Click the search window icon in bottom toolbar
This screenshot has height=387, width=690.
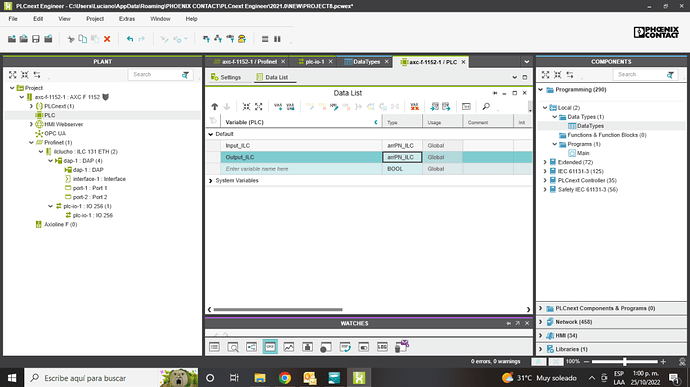233,347
